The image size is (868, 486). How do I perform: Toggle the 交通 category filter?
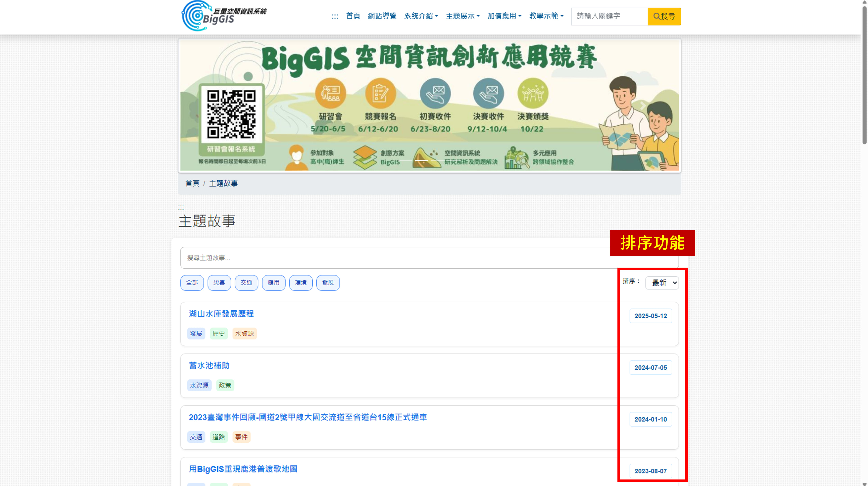246,282
